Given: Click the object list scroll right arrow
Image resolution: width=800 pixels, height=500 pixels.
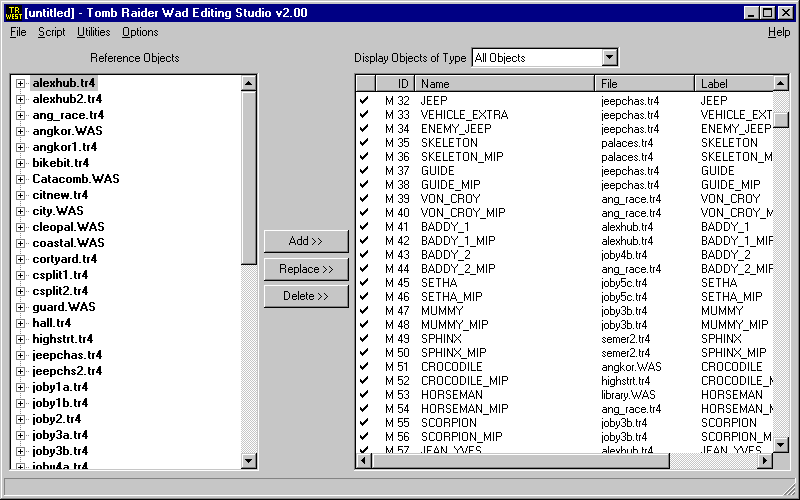Looking at the screenshot, I should point(765,461).
